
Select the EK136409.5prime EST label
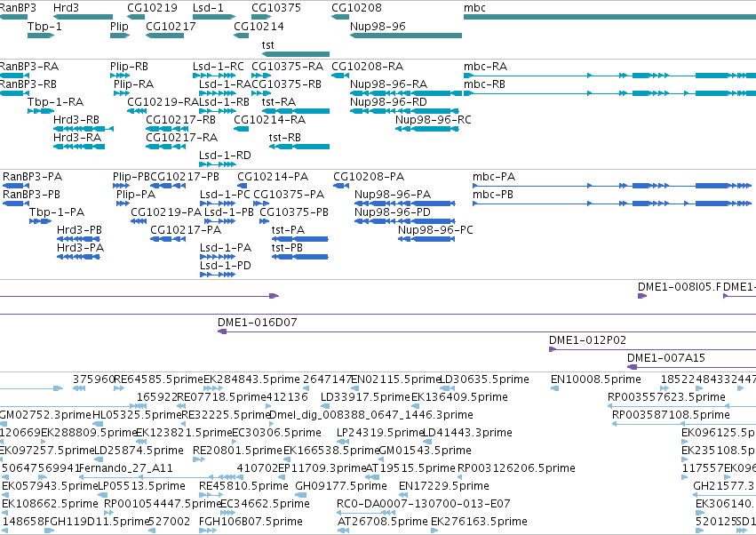point(459,397)
